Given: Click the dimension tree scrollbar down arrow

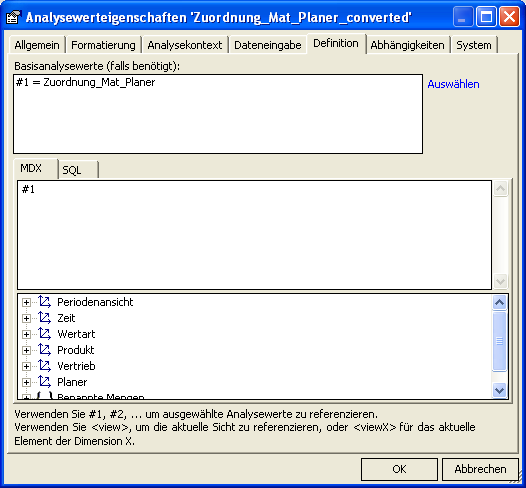Looking at the screenshot, I should pyautogui.click(x=499, y=390).
